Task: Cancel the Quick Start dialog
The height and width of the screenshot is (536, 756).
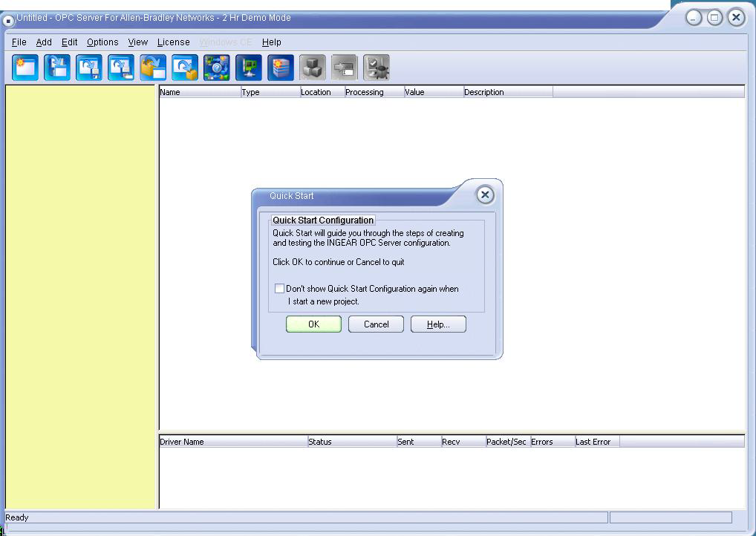Action: click(x=376, y=324)
